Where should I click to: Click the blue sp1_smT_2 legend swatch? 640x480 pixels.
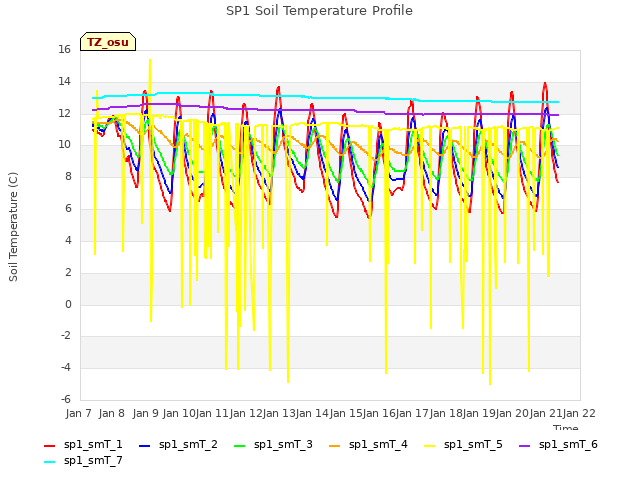coord(144,446)
